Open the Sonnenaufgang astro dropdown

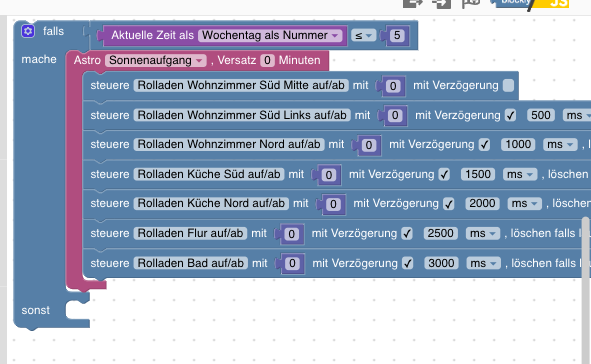tap(156, 60)
